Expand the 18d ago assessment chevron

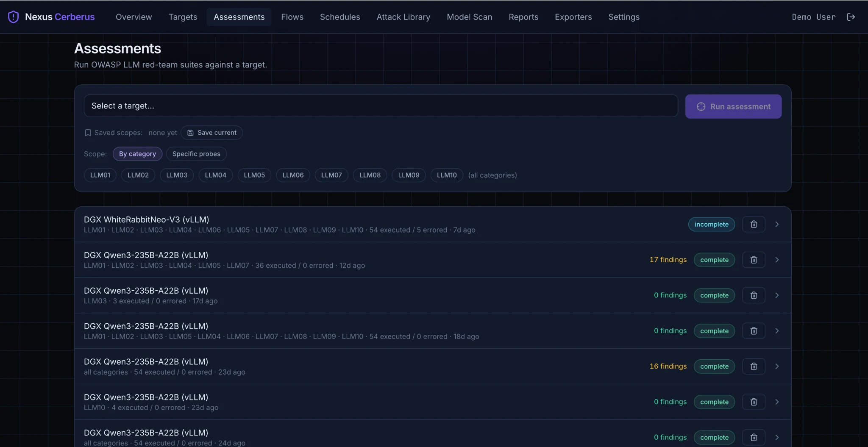(777, 331)
